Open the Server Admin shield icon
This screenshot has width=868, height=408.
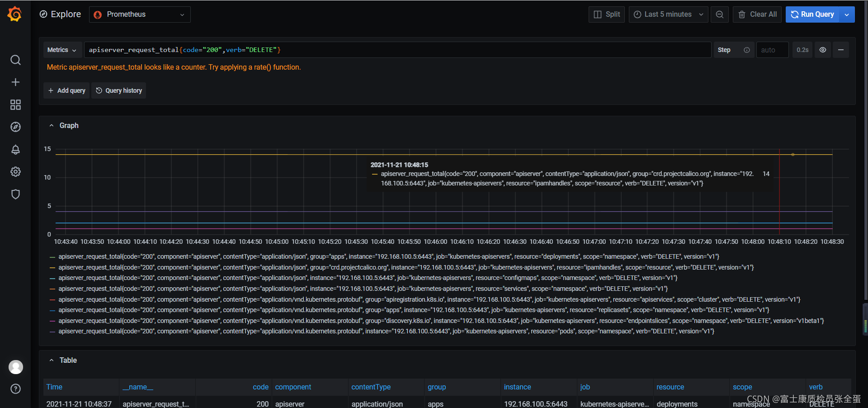pos(15,195)
